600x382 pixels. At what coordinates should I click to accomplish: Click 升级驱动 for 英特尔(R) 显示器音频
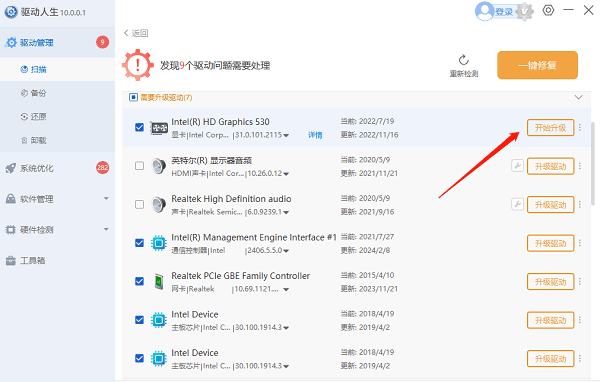coord(550,166)
